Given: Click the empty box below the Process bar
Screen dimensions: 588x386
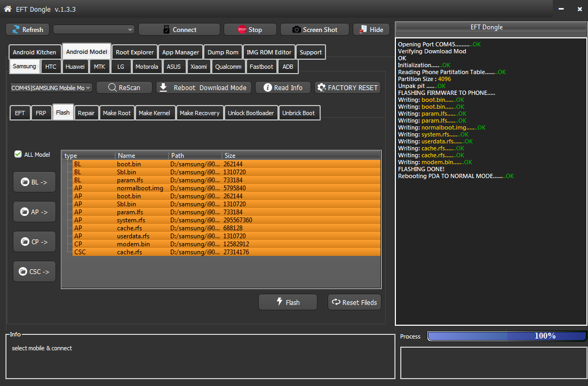Looking at the screenshot, I should pos(494,363).
